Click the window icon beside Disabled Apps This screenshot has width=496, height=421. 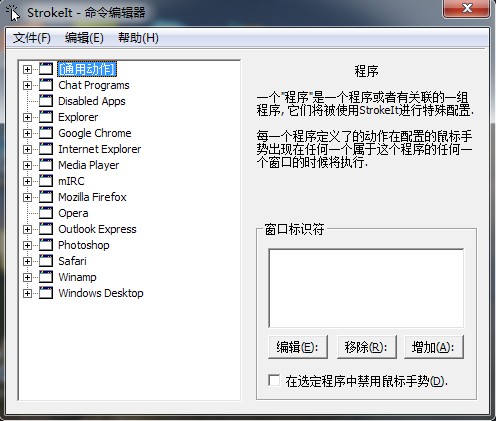tap(46, 101)
